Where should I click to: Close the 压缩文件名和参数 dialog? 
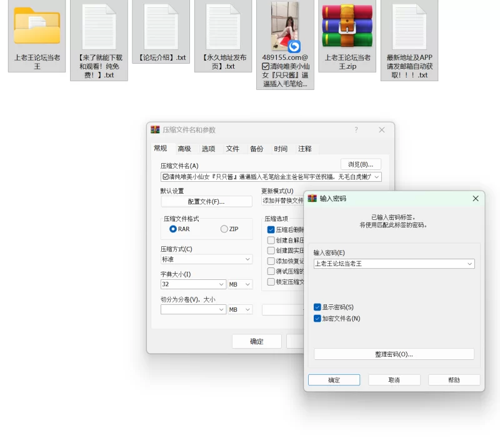[382, 130]
